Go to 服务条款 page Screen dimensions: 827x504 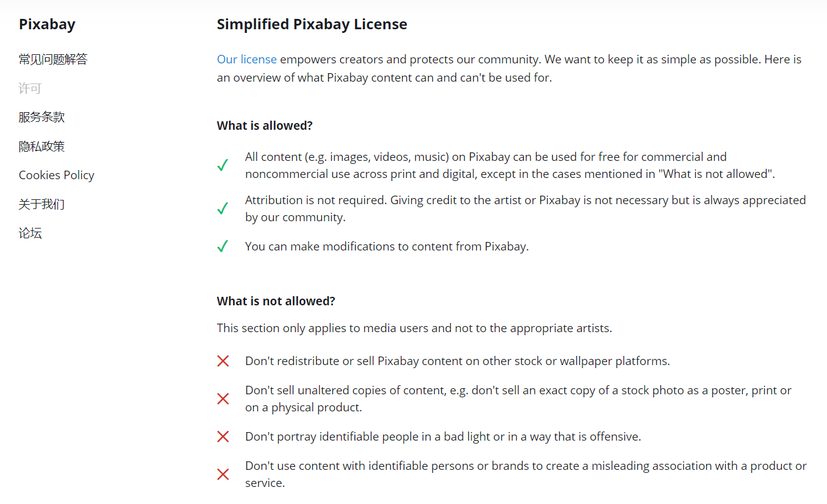coord(41,117)
